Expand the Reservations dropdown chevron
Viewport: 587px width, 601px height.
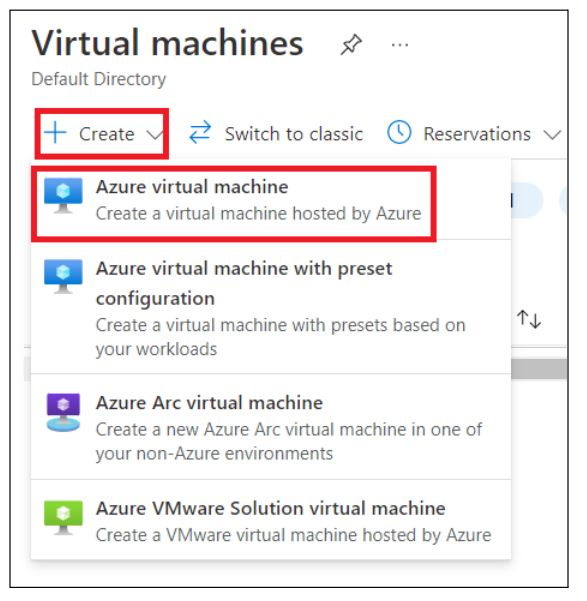[x=552, y=135]
